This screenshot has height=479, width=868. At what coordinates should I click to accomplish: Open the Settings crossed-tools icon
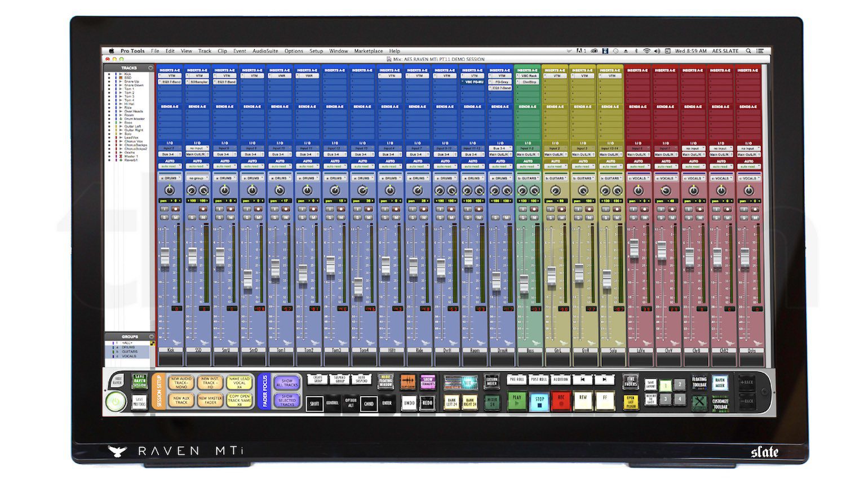[699, 401]
